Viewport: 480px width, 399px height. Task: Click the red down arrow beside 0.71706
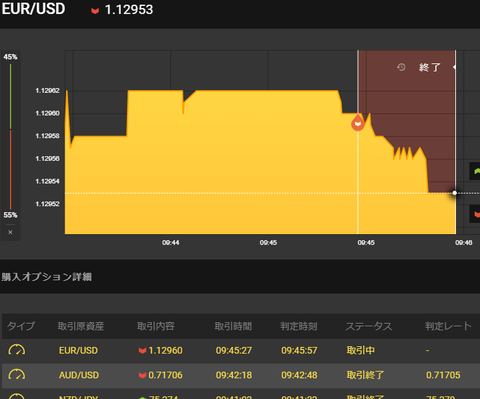click(x=142, y=375)
